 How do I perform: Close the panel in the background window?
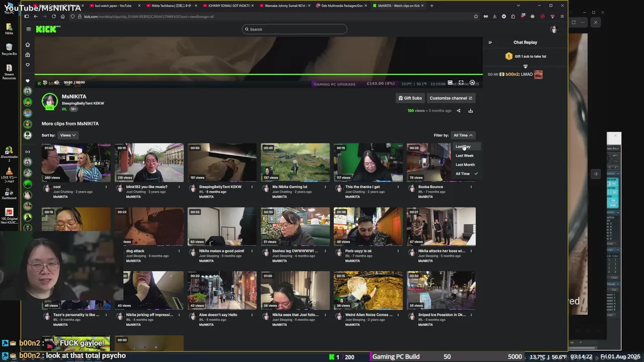pos(596,22)
